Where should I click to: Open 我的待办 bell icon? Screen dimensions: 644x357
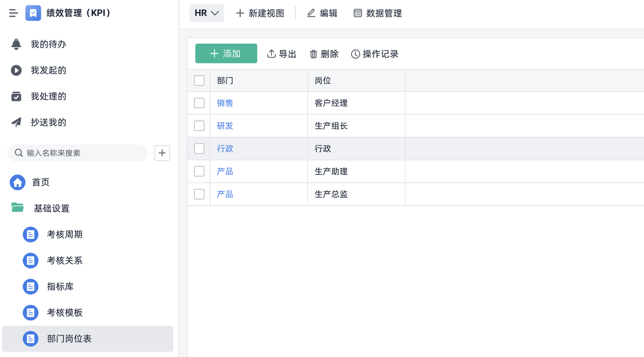(x=17, y=44)
